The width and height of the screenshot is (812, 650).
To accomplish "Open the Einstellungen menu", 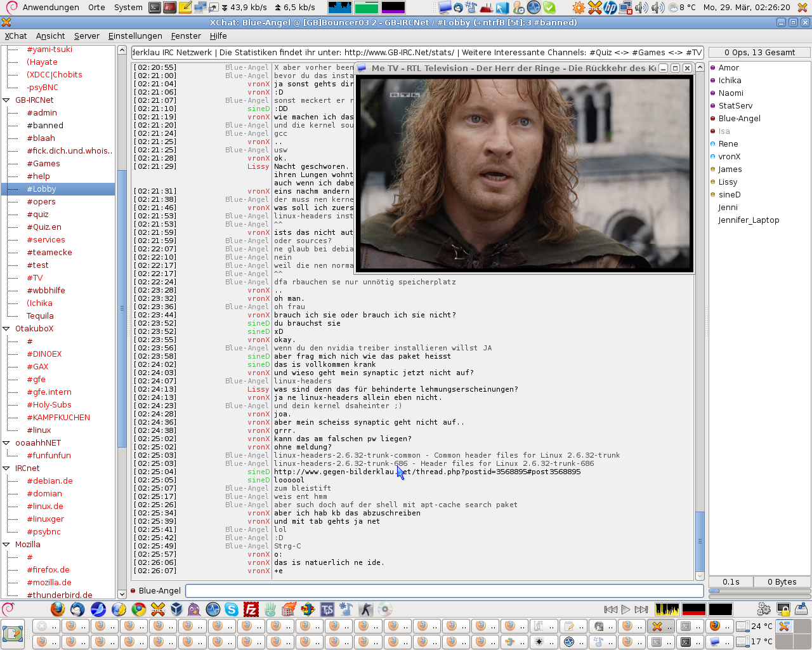I will [x=135, y=36].
